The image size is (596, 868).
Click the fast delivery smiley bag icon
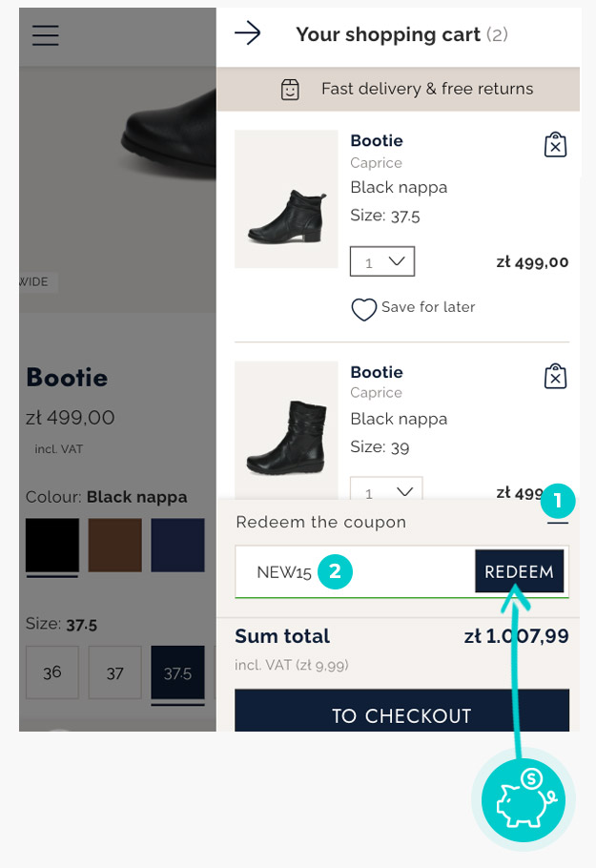point(290,90)
